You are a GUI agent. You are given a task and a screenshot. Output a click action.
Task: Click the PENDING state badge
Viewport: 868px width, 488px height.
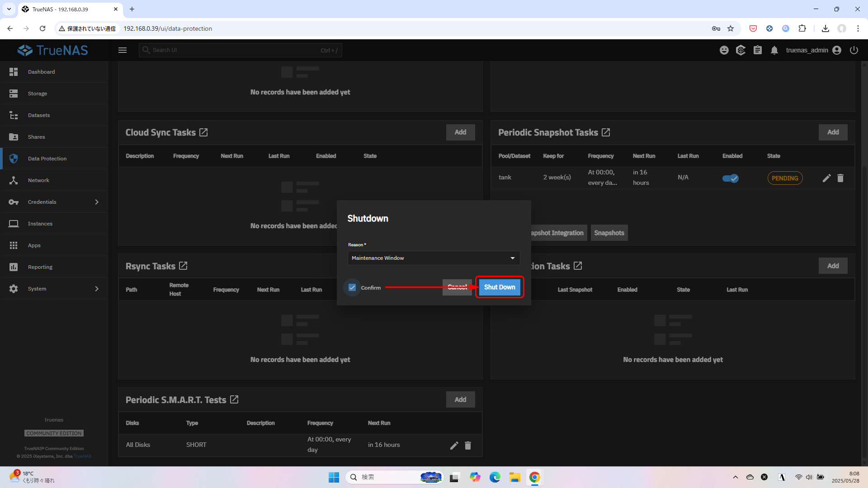pyautogui.click(x=785, y=178)
